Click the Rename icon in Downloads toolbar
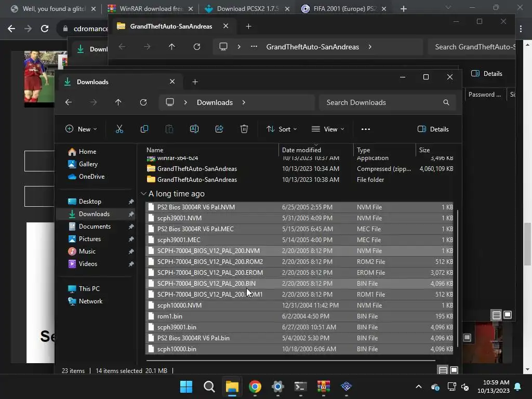 [194, 129]
